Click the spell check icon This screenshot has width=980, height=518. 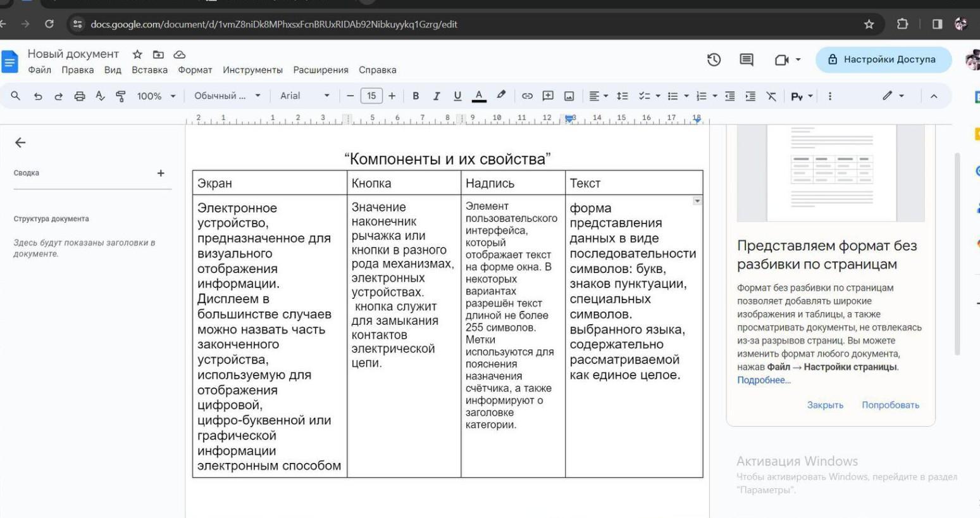[x=100, y=96]
